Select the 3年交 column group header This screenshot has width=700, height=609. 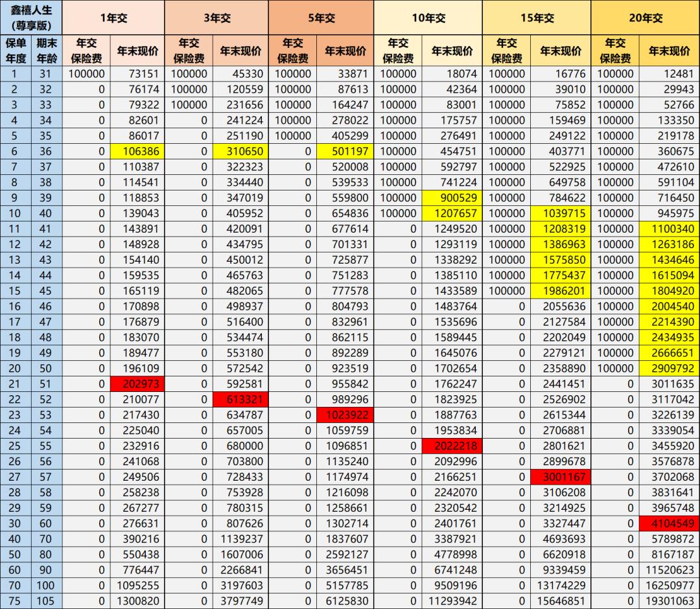(216, 18)
